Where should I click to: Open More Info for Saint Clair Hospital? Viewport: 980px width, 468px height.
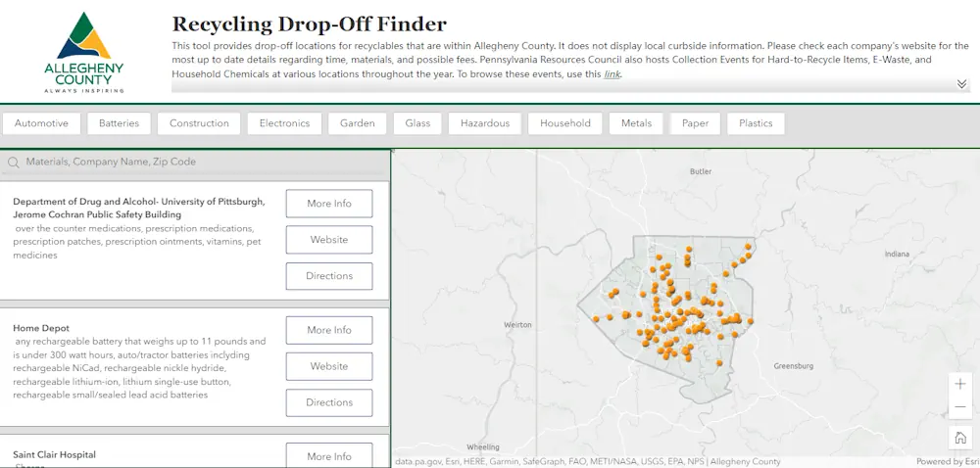[328, 456]
